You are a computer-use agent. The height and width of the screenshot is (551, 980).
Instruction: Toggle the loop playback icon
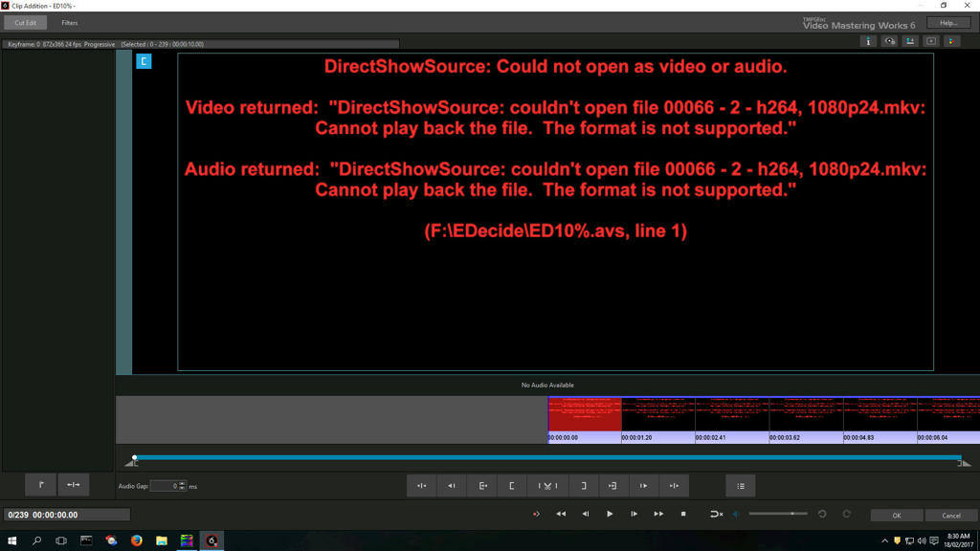(x=716, y=514)
